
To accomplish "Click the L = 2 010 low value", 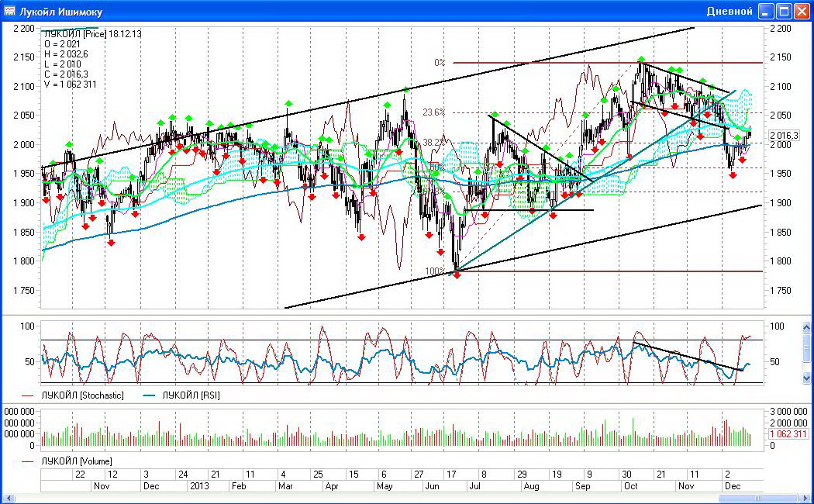I will click(62, 64).
